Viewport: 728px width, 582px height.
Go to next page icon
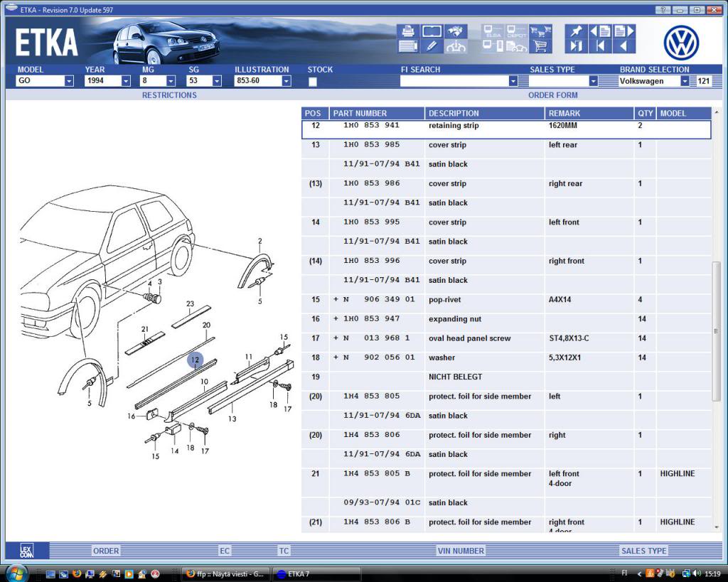click(623, 31)
